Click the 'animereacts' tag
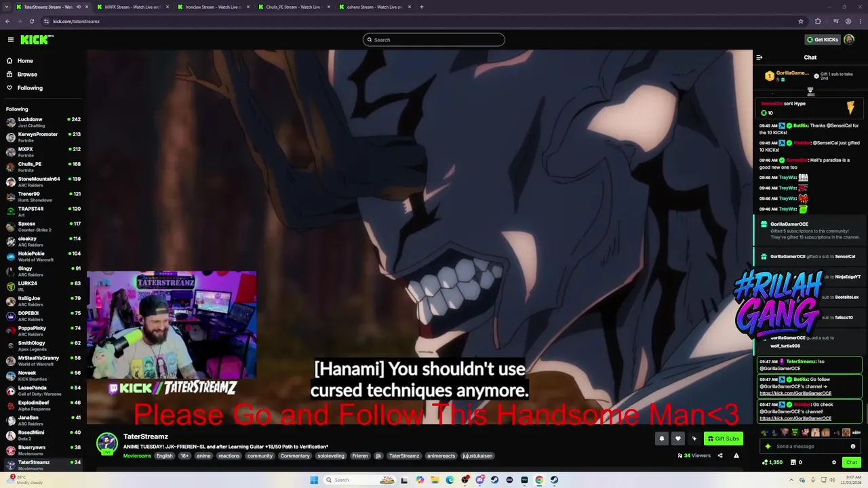Screen dimensions: 868x488 [441, 455]
